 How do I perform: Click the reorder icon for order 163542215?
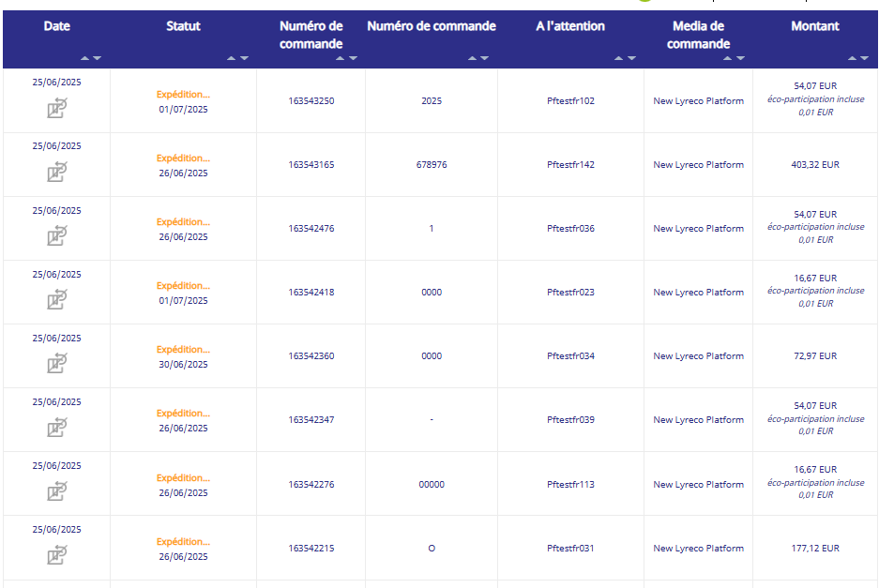57,555
